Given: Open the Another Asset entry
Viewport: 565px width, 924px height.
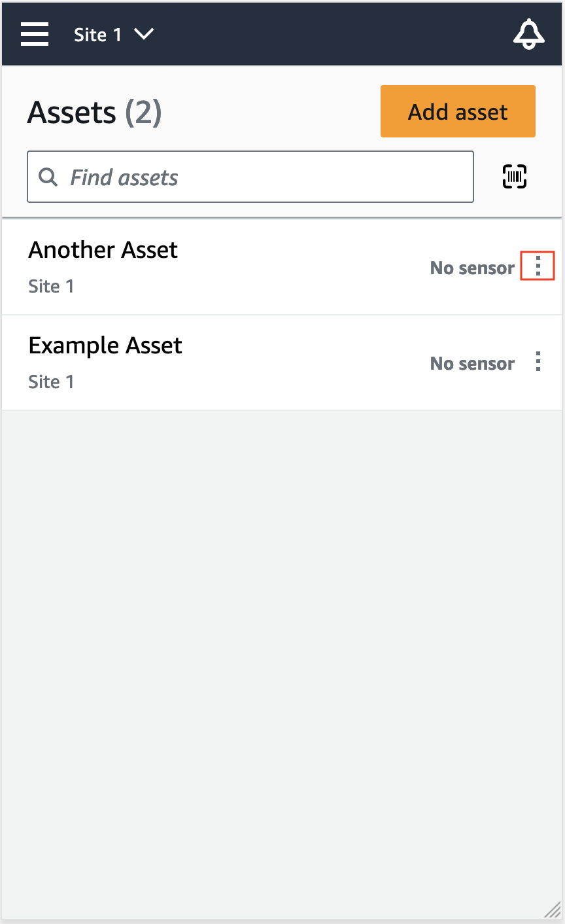Looking at the screenshot, I should (103, 249).
